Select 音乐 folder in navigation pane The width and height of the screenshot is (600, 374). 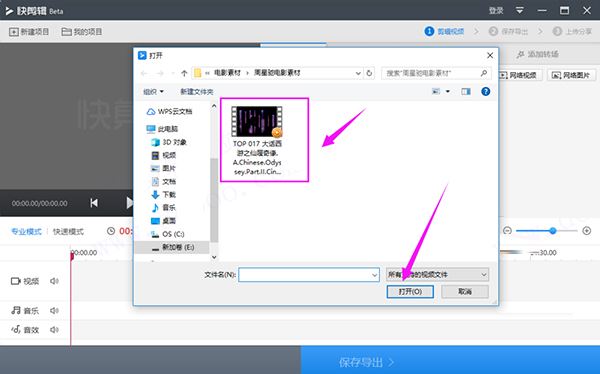(x=164, y=207)
